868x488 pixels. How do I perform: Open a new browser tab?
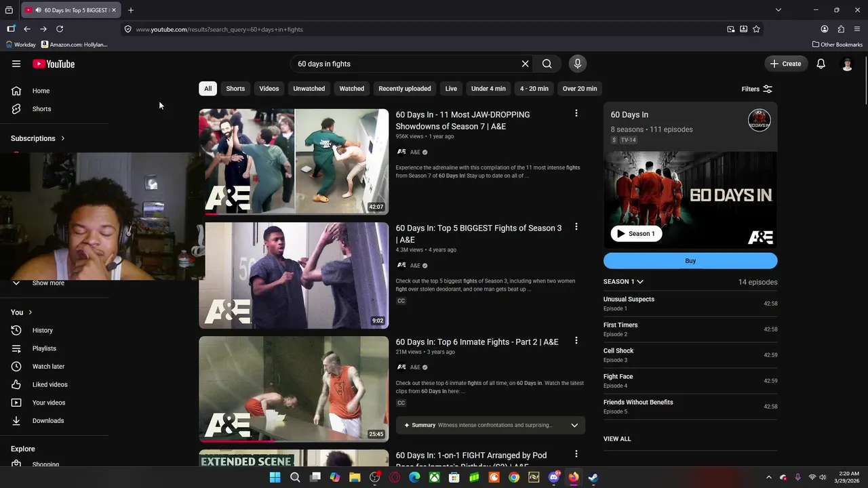click(131, 10)
